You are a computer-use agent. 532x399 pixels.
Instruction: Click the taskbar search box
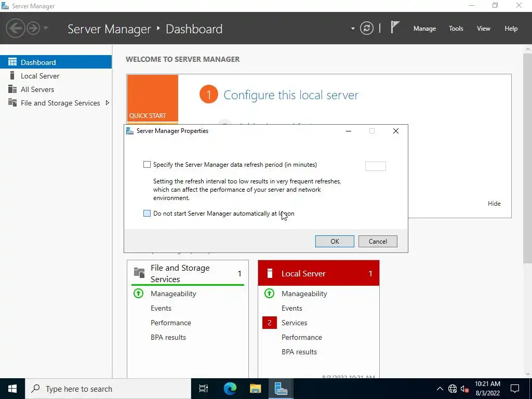(x=108, y=389)
